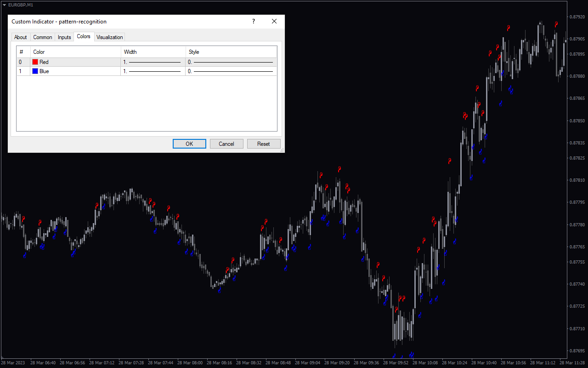The image size is (588, 368).
Task: Select the Colors tab
Action: pos(84,36)
